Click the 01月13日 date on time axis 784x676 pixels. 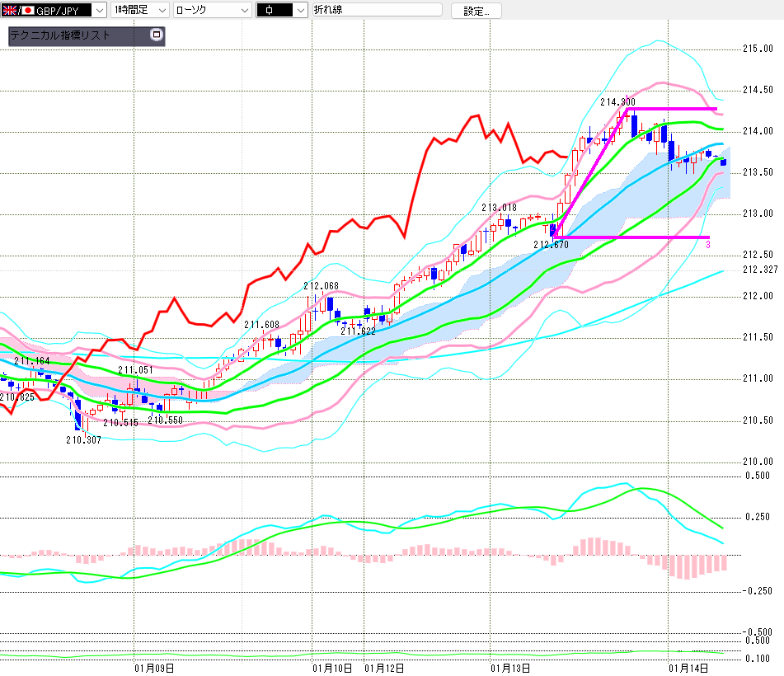[509, 666]
